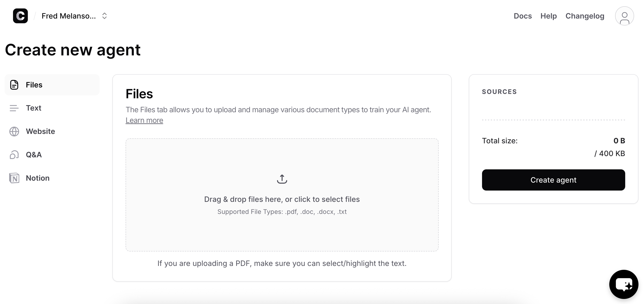Open the Changelog link
Screen dimensions: 644x304
[x=585, y=16]
